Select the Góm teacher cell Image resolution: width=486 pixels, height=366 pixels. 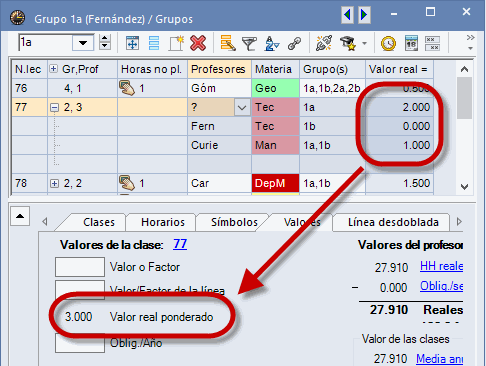point(219,88)
